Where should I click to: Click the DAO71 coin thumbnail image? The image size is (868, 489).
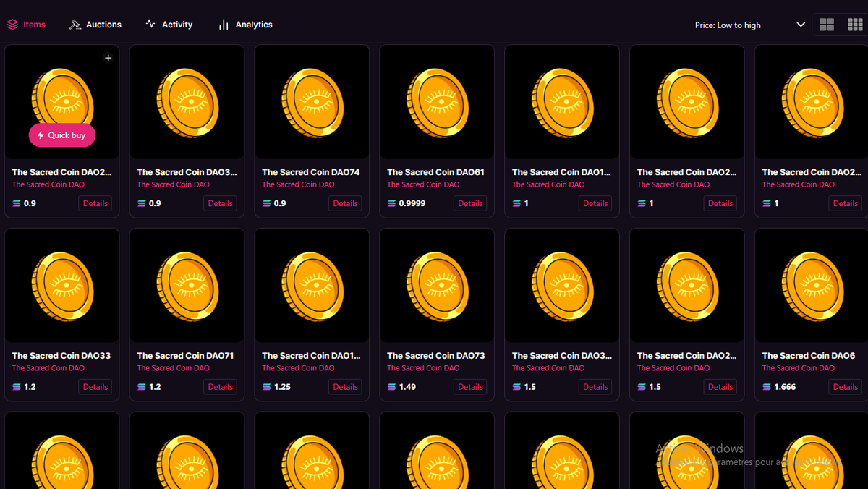(x=187, y=286)
